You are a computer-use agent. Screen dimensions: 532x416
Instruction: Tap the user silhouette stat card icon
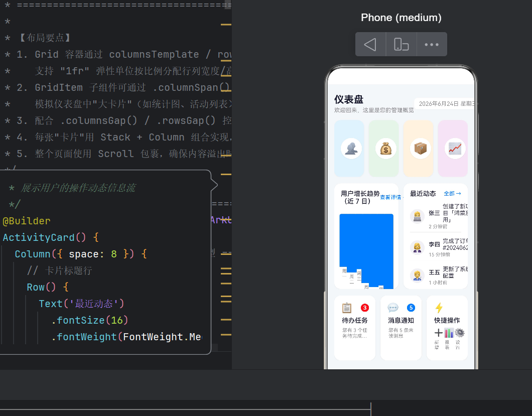click(351, 149)
